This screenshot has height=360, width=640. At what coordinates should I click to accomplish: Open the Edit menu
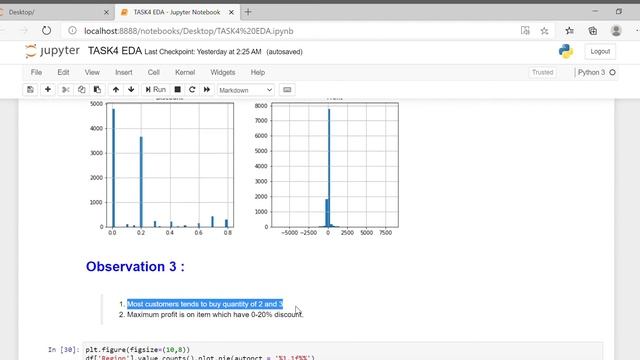click(63, 72)
